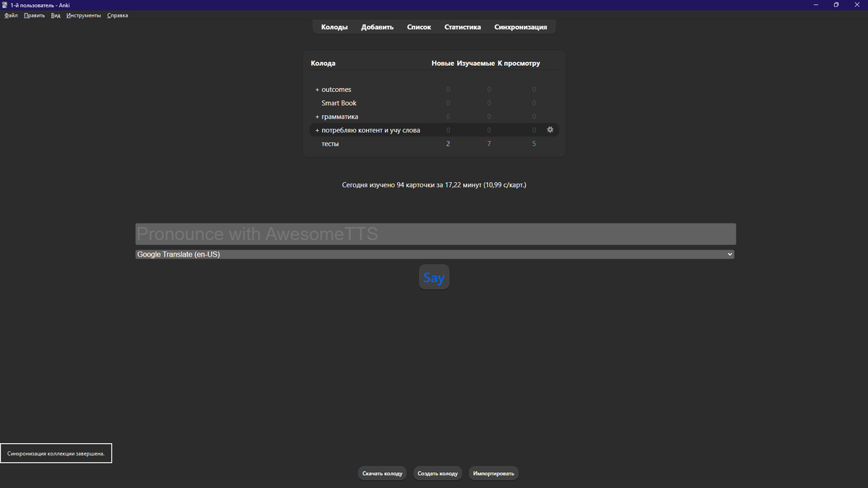Open the Файл menu
Screen dimensions: 868x488
11,15
